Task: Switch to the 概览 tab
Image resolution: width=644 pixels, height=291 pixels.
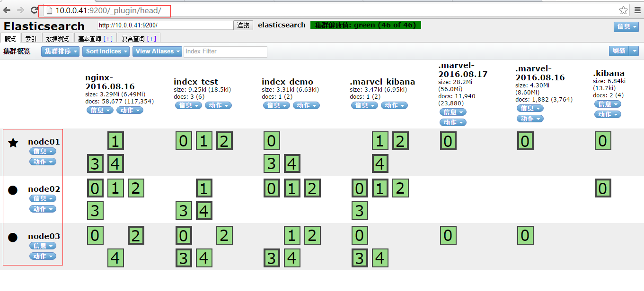Action: pos(10,38)
